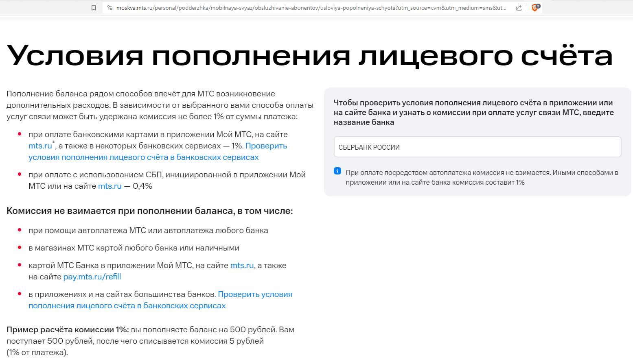Click the share icon in the address bar
The image size is (633, 364).
pos(519,8)
